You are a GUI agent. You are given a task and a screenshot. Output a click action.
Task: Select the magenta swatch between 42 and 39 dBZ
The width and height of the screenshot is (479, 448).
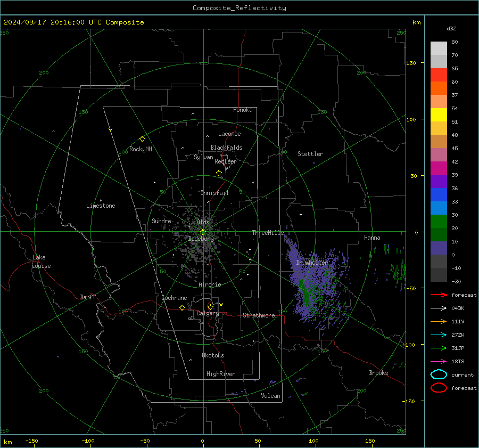click(439, 168)
